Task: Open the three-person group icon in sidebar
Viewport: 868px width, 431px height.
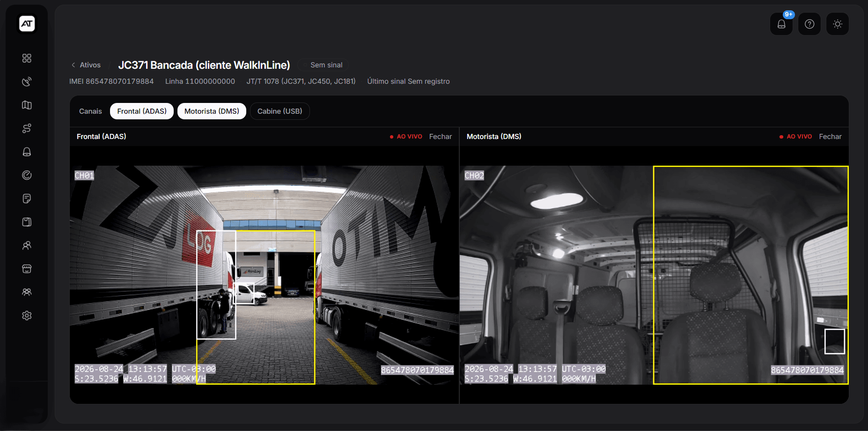Action: (27, 292)
